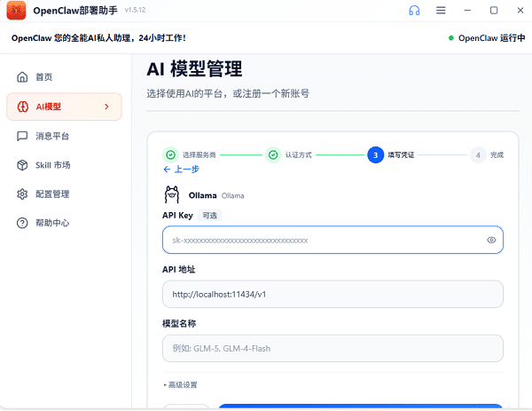Image resolution: width=532 pixels, height=411 pixels.
Task: Click the version label v1.5.12
Action: click(135, 10)
